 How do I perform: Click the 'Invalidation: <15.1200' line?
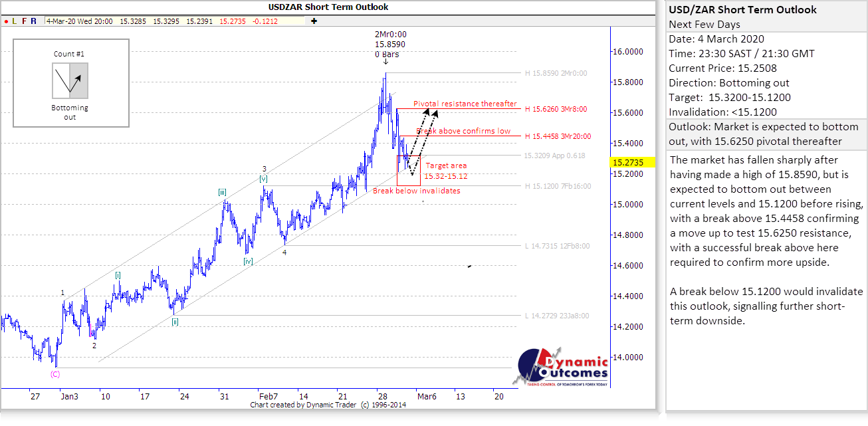pos(722,112)
